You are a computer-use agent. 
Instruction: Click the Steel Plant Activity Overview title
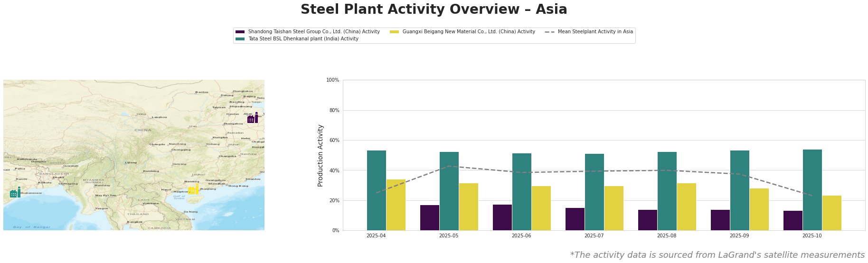434,9
